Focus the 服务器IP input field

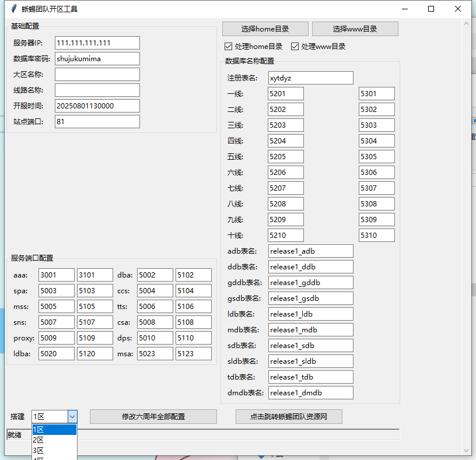point(97,43)
